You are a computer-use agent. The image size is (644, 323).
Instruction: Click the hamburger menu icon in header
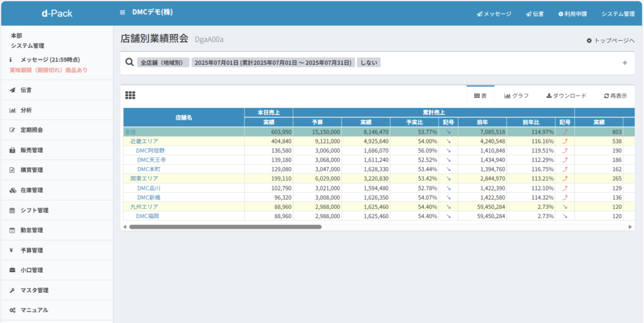(x=122, y=13)
